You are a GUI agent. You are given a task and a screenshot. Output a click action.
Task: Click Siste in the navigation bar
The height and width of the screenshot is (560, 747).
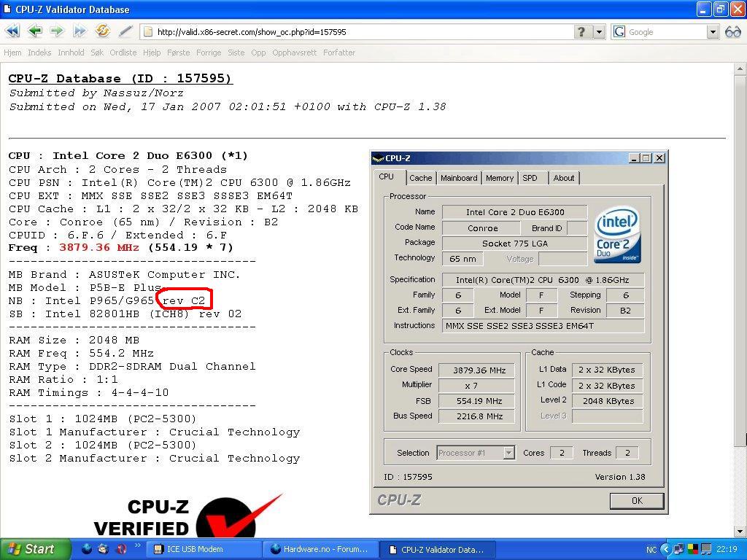tap(236, 52)
